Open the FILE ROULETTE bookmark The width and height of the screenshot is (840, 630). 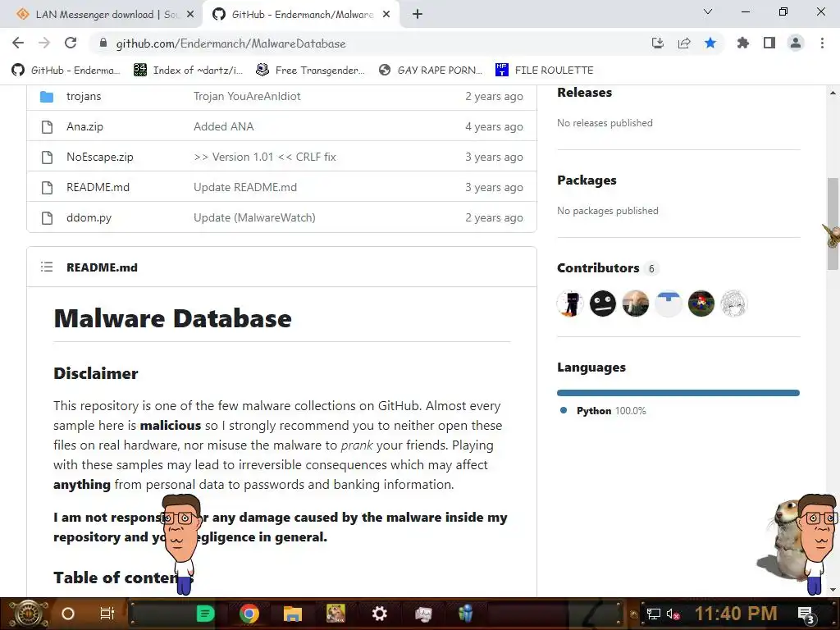[545, 71]
